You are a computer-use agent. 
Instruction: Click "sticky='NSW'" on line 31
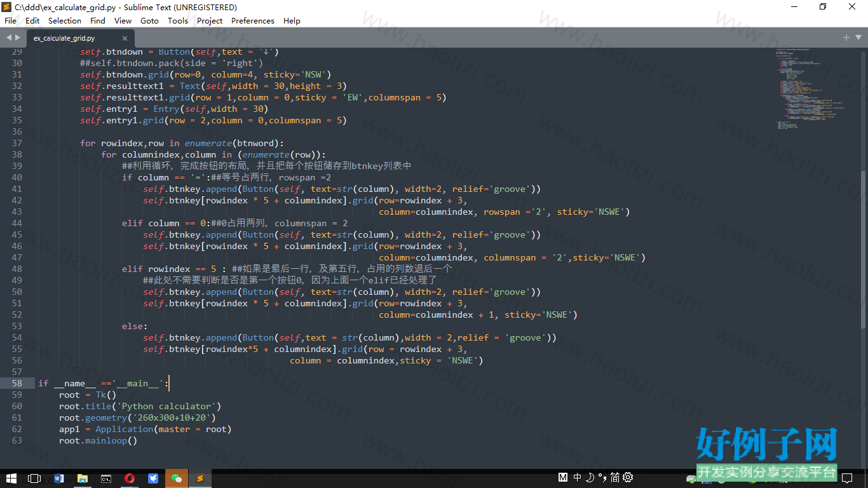295,74
